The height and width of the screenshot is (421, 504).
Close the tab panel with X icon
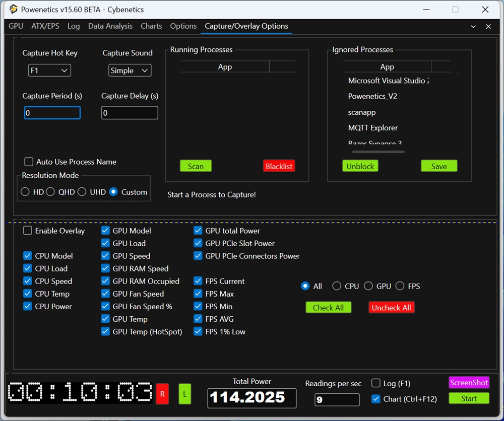[x=488, y=26]
